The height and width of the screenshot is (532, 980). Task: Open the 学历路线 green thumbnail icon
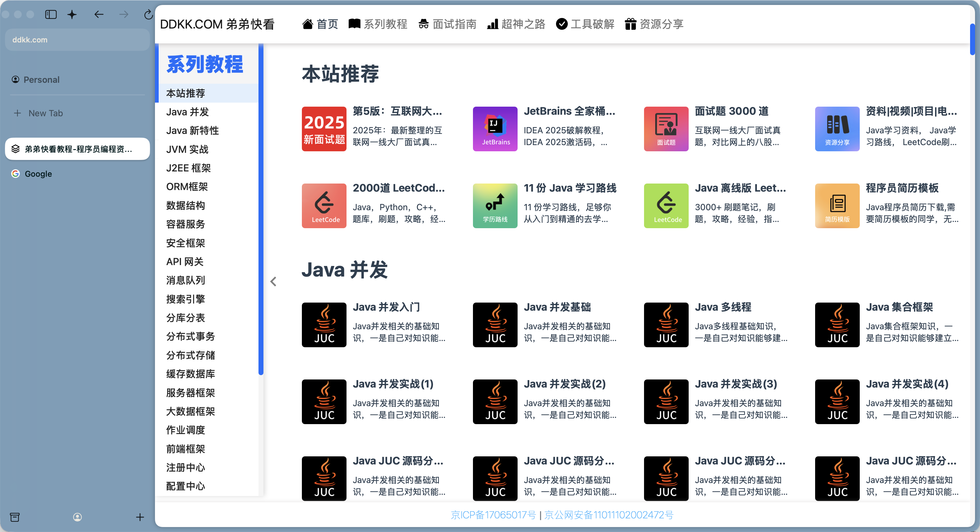(x=495, y=206)
